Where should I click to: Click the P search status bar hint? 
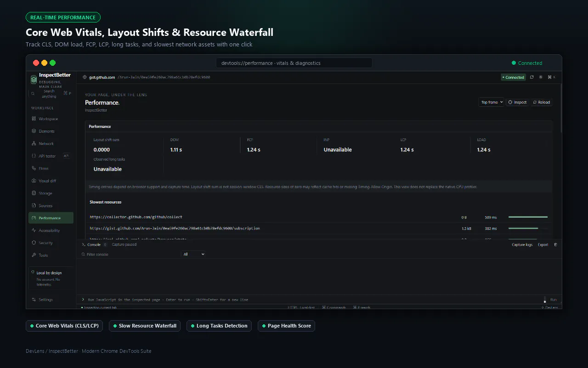(x=362, y=307)
